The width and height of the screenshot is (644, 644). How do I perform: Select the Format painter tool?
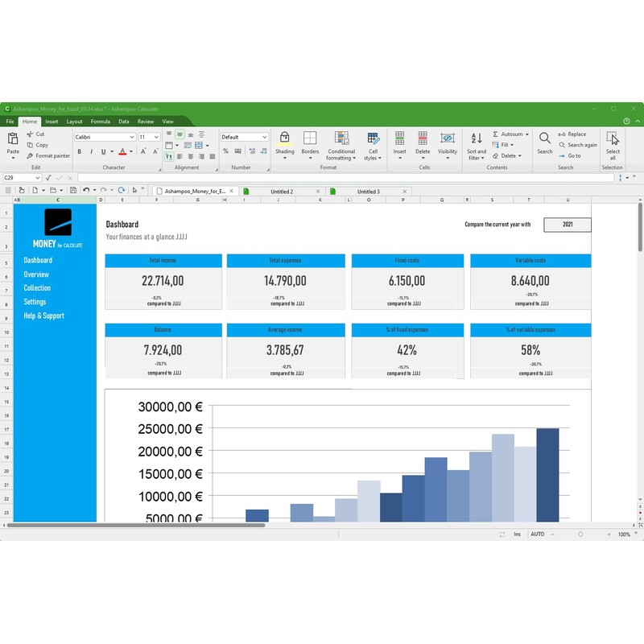click(x=47, y=155)
